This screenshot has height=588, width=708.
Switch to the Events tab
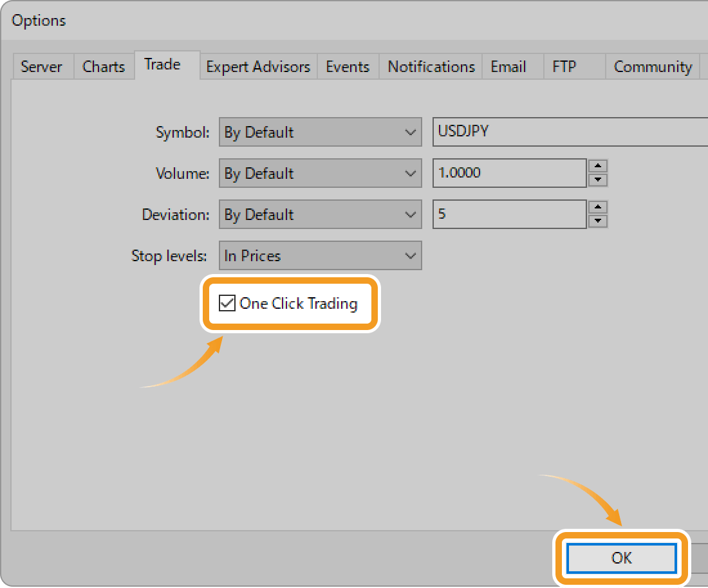point(348,66)
